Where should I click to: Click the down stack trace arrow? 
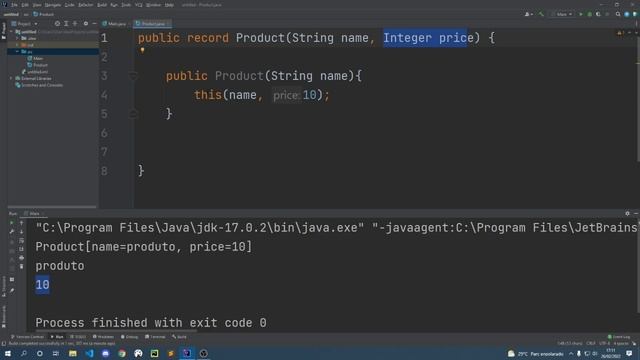(x=21, y=232)
